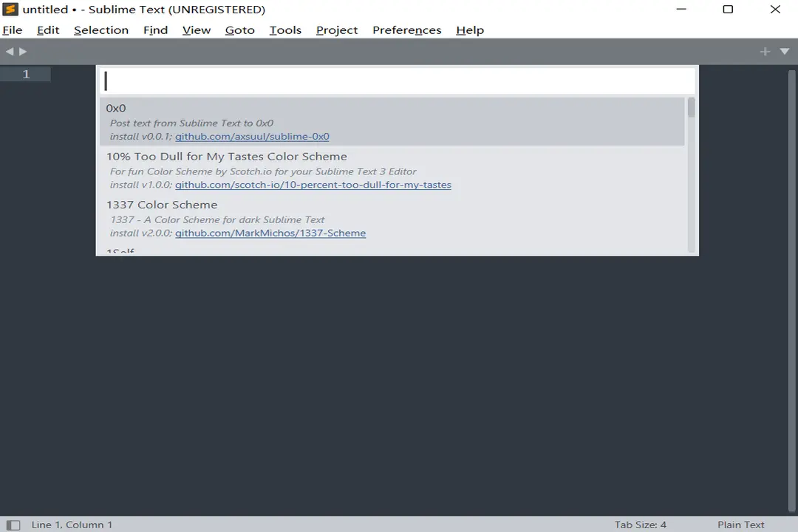Open tab list dropdown triangle
This screenshot has height=532, width=798.
785,52
